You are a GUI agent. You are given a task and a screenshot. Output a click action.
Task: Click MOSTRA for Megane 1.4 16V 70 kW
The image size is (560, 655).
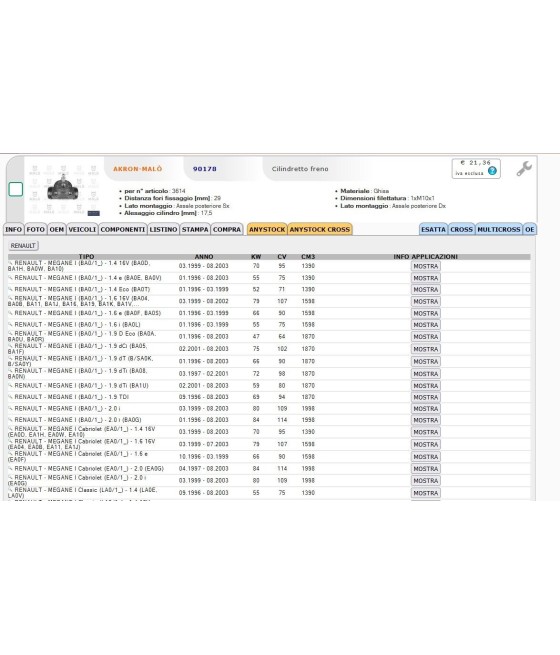click(426, 266)
